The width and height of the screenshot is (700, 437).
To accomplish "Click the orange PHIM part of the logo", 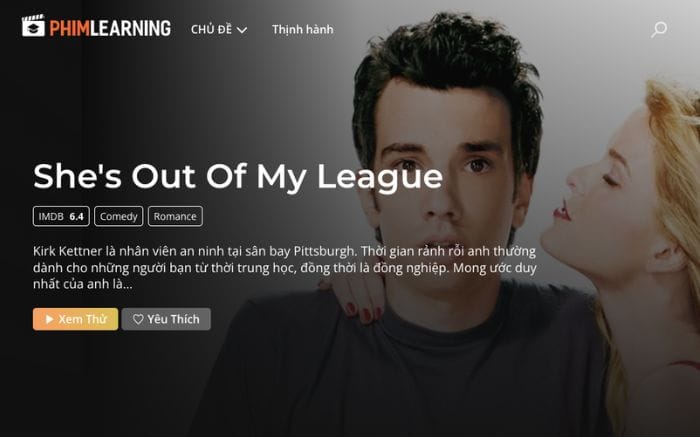I will [70, 28].
